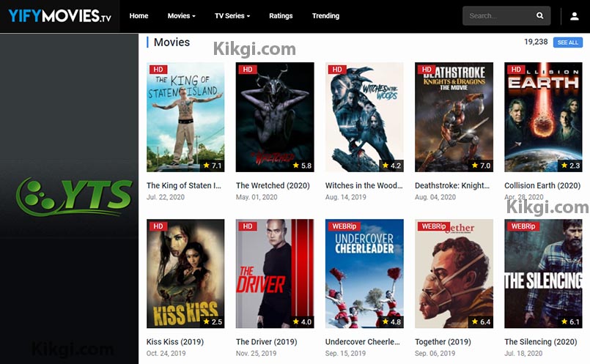Click date 'Nov. 25, 2019'
The width and height of the screenshot is (590, 364).
point(257,354)
